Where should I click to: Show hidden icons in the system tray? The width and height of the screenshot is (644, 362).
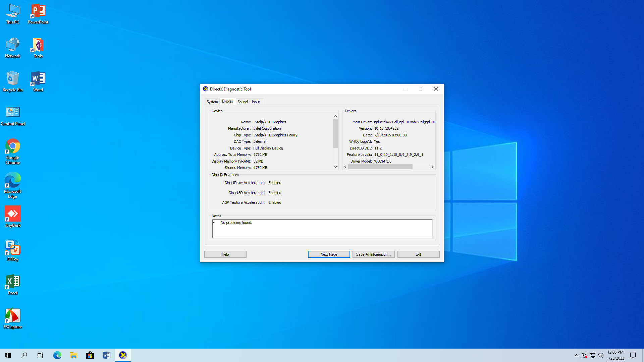pos(577,355)
